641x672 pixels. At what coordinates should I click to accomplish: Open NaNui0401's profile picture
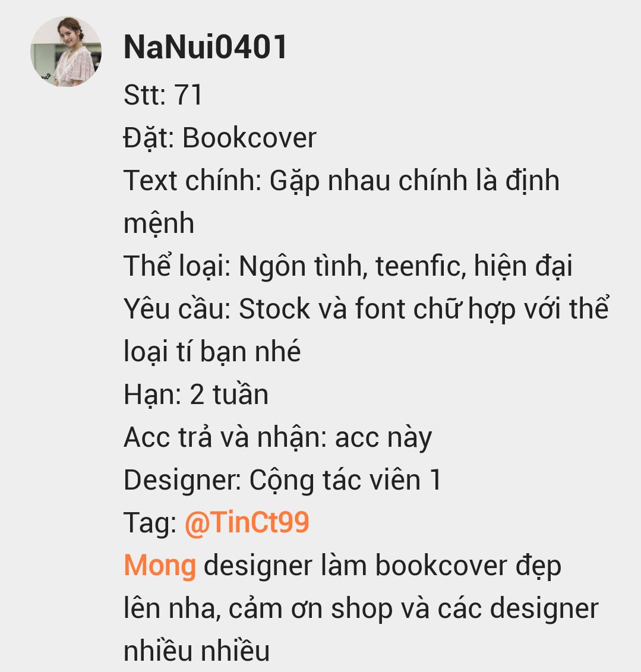pyautogui.click(x=66, y=52)
